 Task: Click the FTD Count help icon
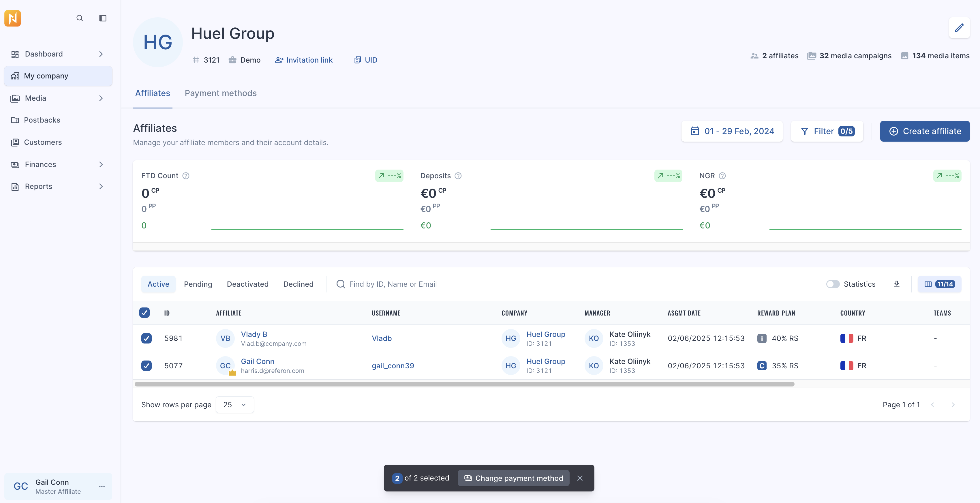coord(186,176)
